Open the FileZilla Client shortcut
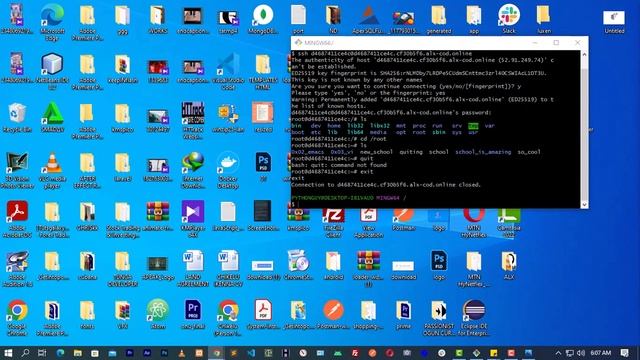Viewport: 640px width, 360px height. (x=333, y=223)
